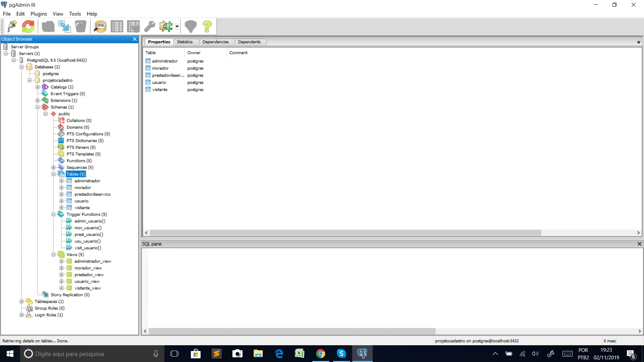This screenshot has height=362, width=644.
Task: Click the Add server connection plug icon
Action: pyautogui.click(x=12, y=26)
